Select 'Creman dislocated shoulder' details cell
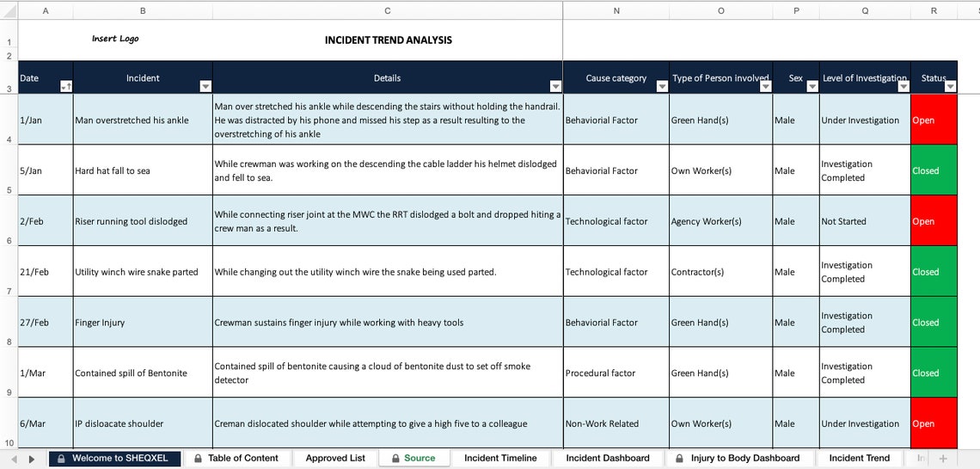The width and height of the screenshot is (980, 469). pos(388,423)
